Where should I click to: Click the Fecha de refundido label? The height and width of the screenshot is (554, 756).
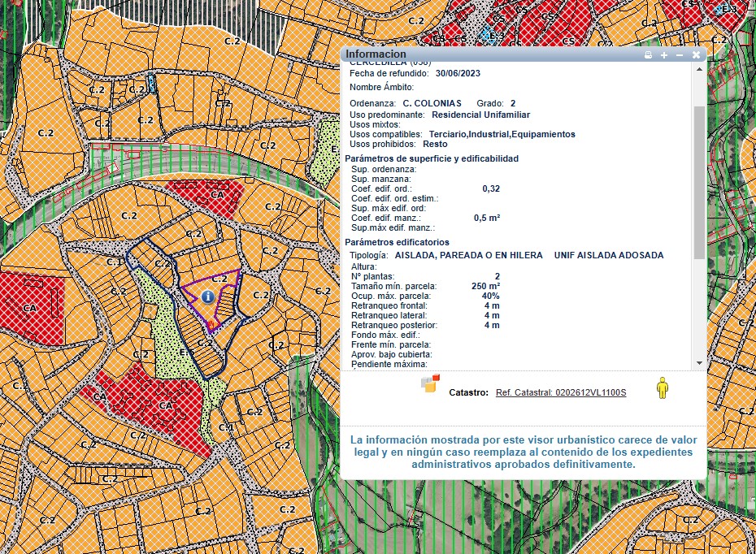click(x=389, y=73)
